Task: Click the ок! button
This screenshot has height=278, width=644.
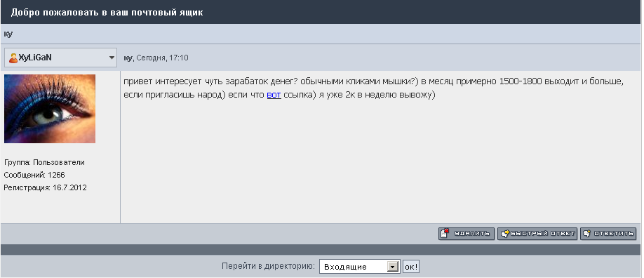Action: coord(410,267)
